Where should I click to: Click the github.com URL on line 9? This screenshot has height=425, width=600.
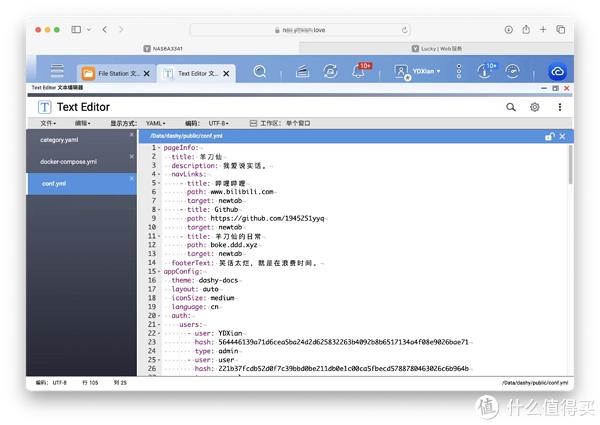tap(267, 218)
